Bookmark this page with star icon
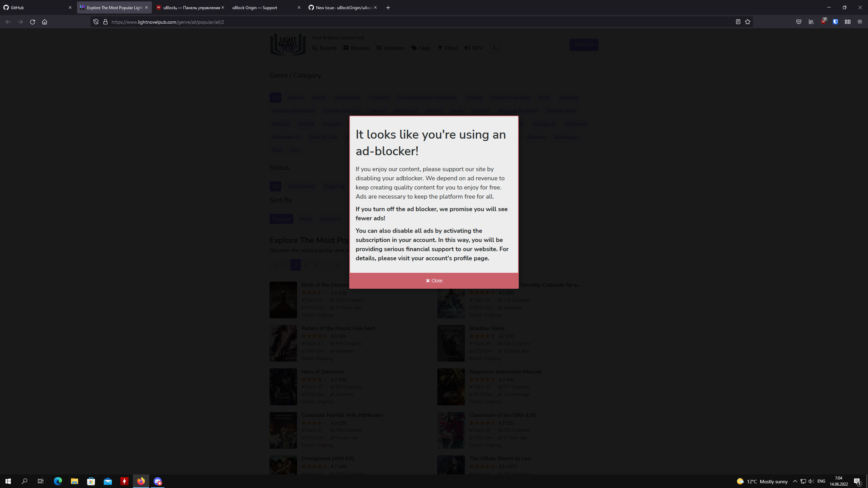This screenshot has width=868, height=488. click(748, 22)
